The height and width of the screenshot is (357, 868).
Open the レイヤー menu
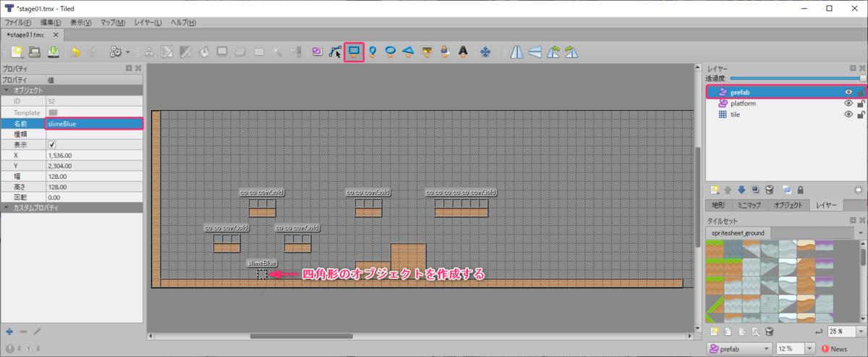(148, 23)
